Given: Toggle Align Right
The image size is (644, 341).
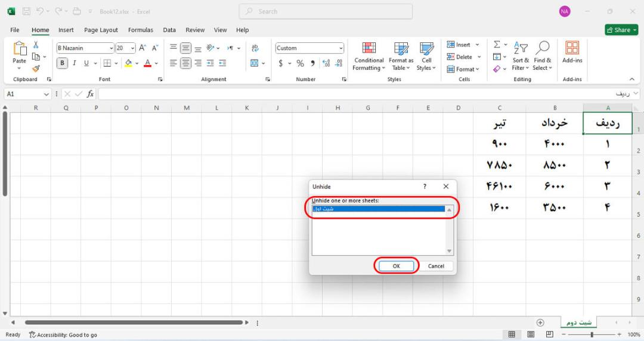Looking at the screenshot, I should 198,63.
